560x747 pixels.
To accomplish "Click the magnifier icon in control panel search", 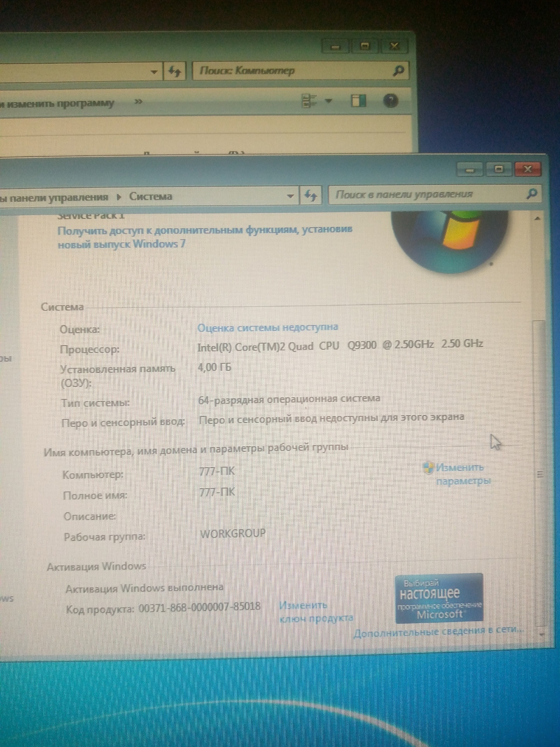I will [x=531, y=193].
